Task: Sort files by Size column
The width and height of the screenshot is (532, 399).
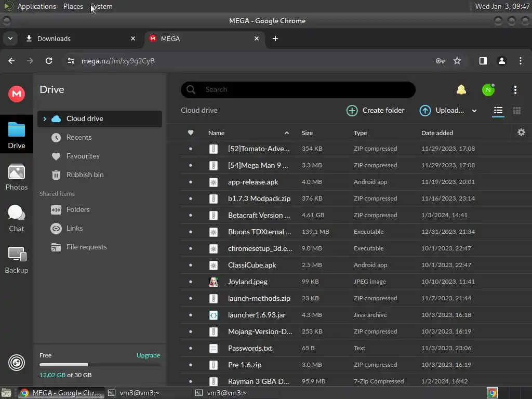Action: (x=307, y=132)
